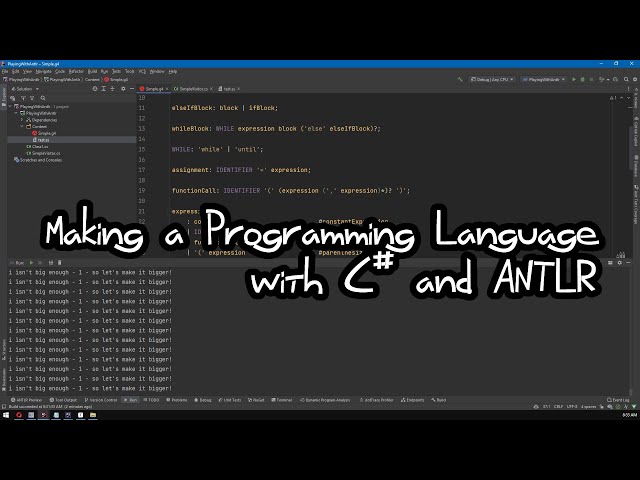Open the Help menu

173,71
